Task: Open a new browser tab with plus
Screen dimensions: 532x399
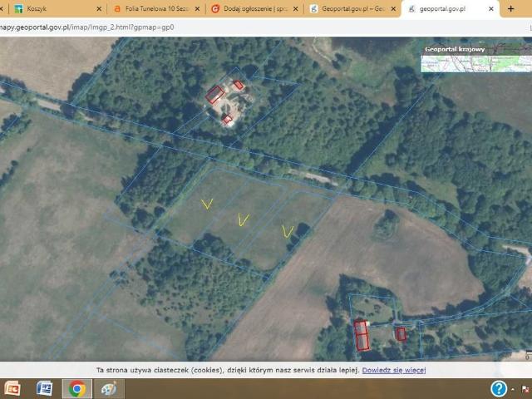Action: tap(511, 9)
